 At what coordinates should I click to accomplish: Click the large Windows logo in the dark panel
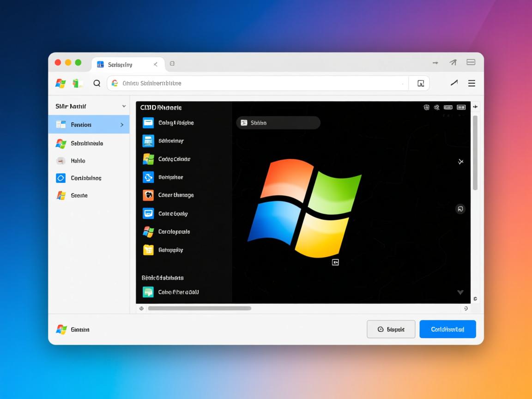coord(305,209)
